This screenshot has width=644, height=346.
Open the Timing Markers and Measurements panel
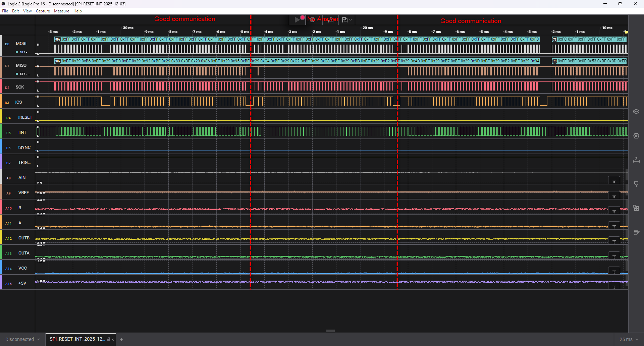click(636, 160)
